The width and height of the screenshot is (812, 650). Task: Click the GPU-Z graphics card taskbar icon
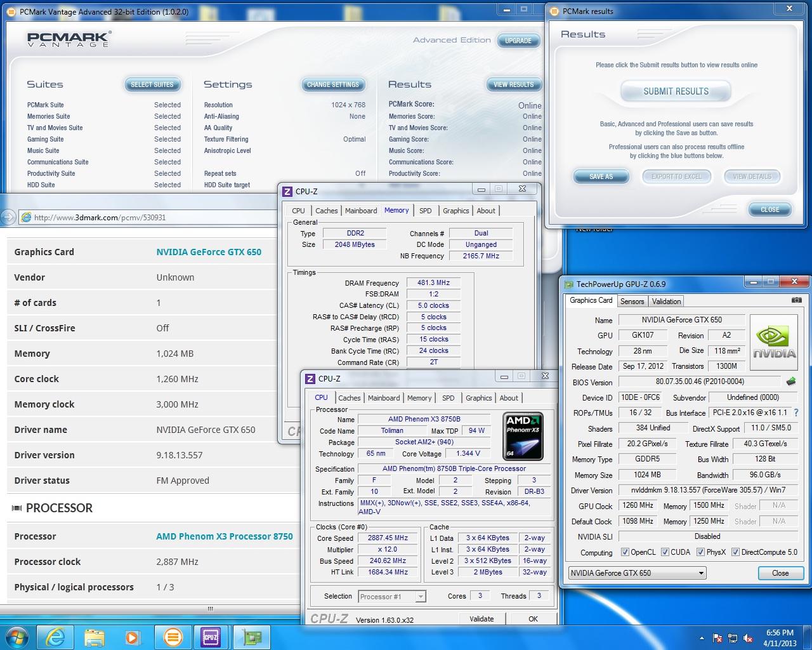[252, 637]
